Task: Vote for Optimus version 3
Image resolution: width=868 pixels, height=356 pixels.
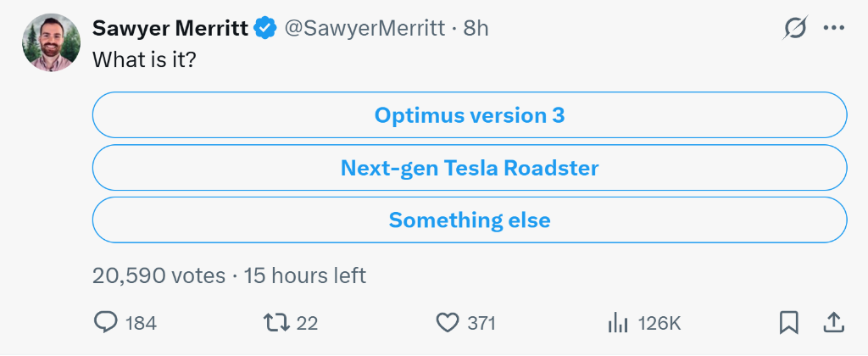Action: [470, 114]
